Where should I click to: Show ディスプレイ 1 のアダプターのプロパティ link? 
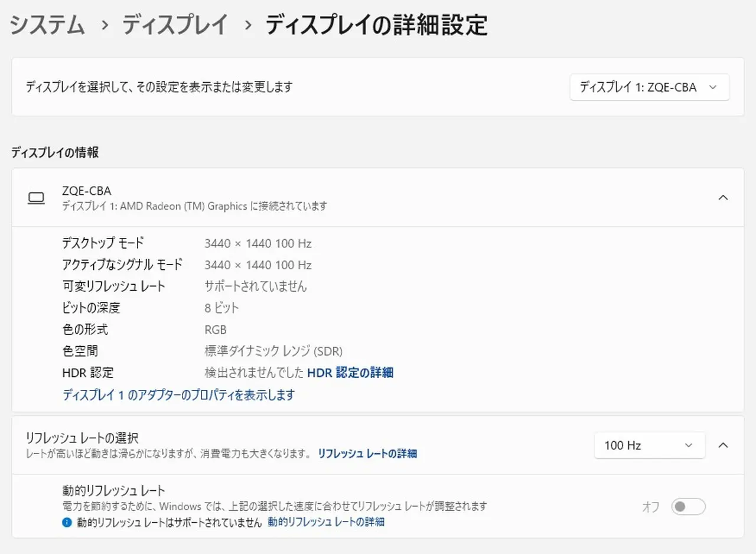tap(178, 395)
